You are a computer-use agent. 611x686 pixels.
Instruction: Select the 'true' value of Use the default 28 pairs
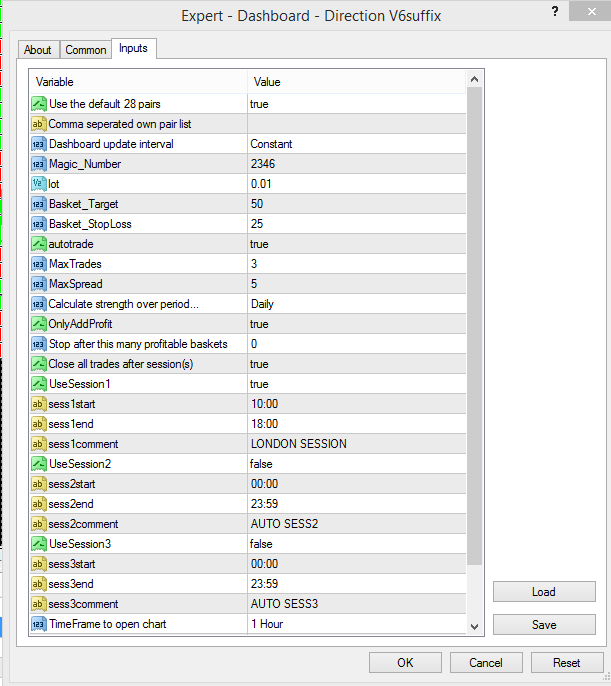(x=356, y=104)
